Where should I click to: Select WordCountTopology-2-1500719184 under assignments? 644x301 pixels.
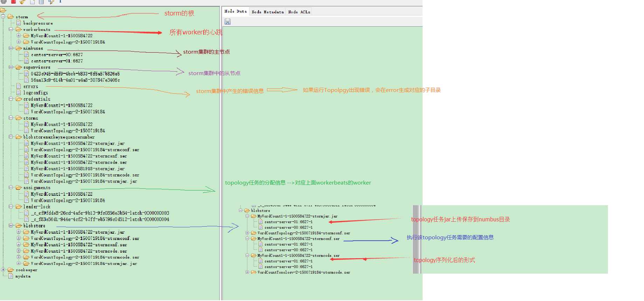click(x=68, y=200)
